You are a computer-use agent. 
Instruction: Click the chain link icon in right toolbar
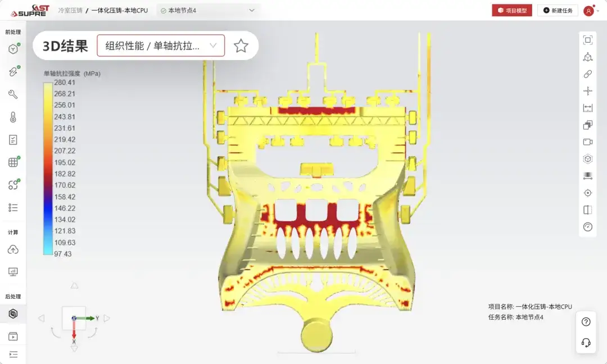pyautogui.click(x=588, y=74)
